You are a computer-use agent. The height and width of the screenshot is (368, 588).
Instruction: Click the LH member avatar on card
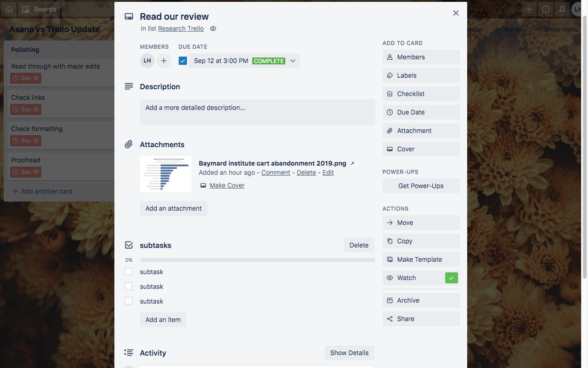point(147,61)
